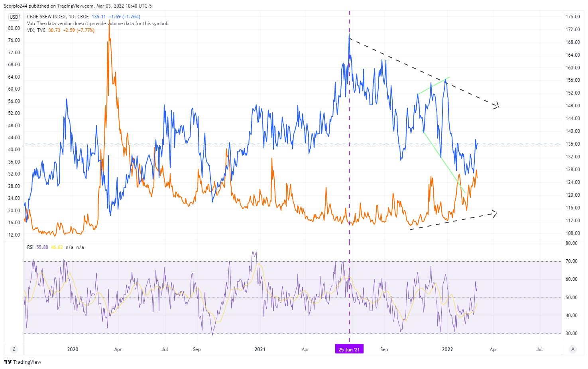
Task: Click the SKEW price value 136.11
Action: [98, 17]
